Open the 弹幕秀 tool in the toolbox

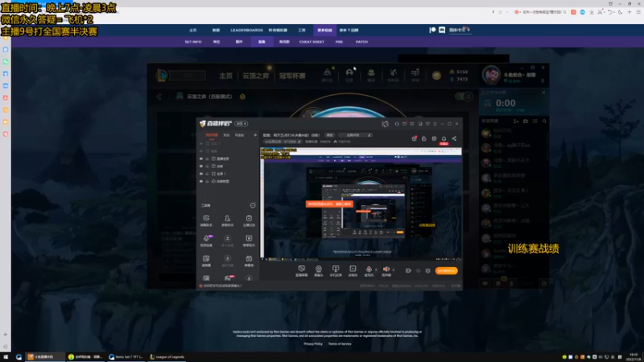click(249, 261)
